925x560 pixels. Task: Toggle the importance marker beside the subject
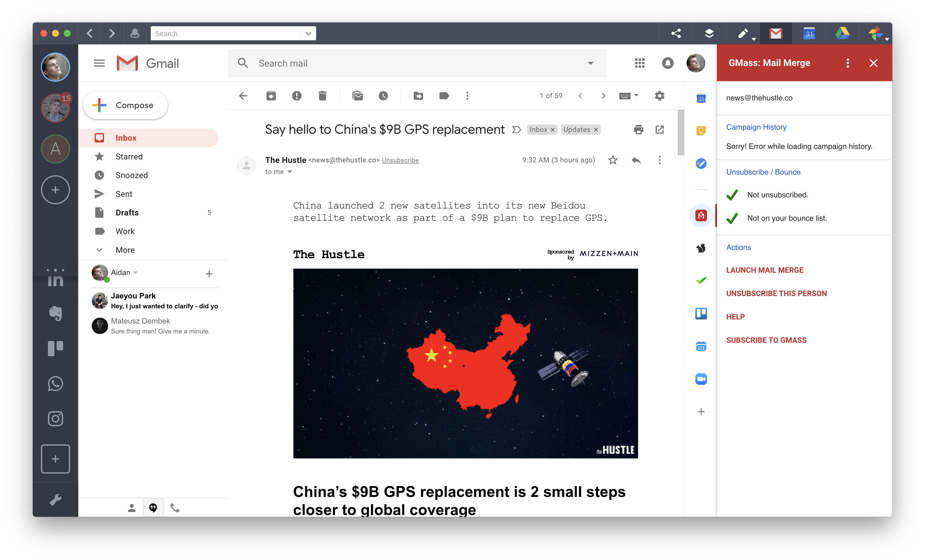tap(517, 130)
